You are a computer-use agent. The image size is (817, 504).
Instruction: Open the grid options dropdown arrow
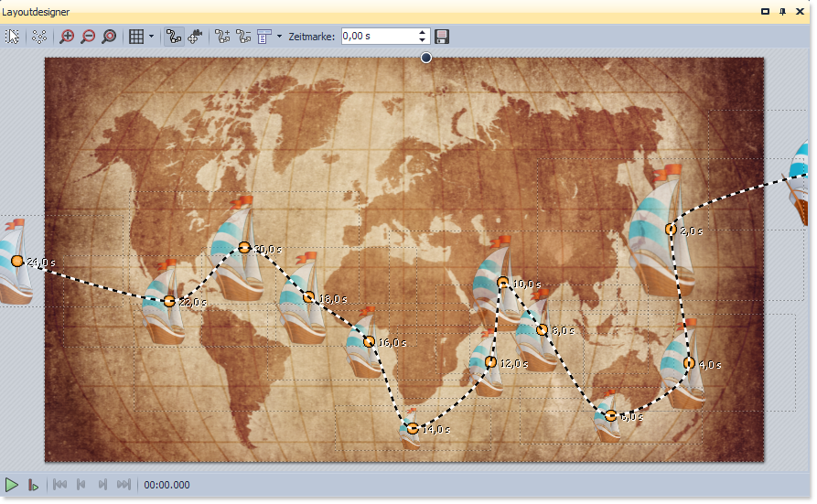[151, 37]
